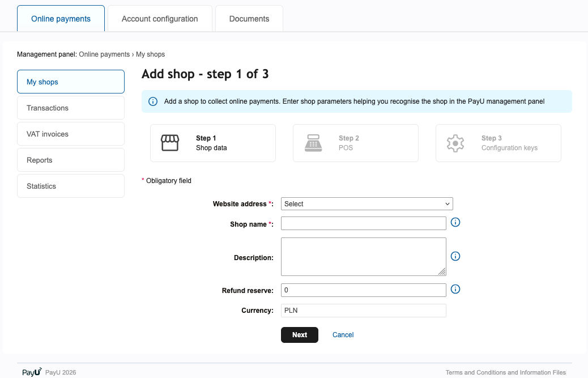588x378 pixels.
Task: Click the Step 2 POS cash register icon
Action: (313, 142)
